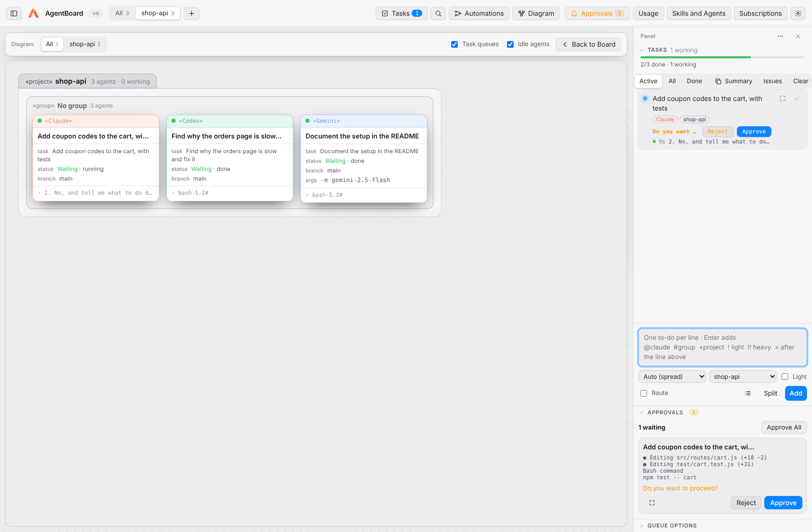The image size is (812, 532).
Task: Click the tasks progress bar
Action: (723, 57)
